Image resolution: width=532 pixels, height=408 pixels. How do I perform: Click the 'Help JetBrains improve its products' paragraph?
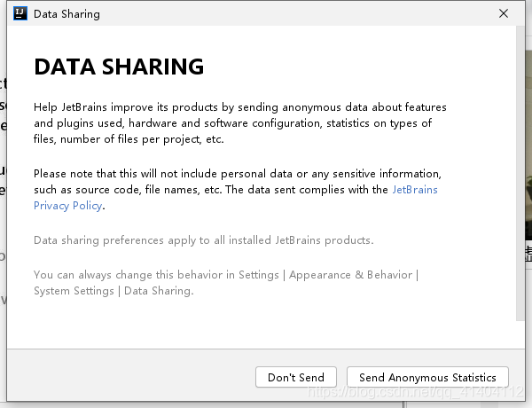coord(240,123)
